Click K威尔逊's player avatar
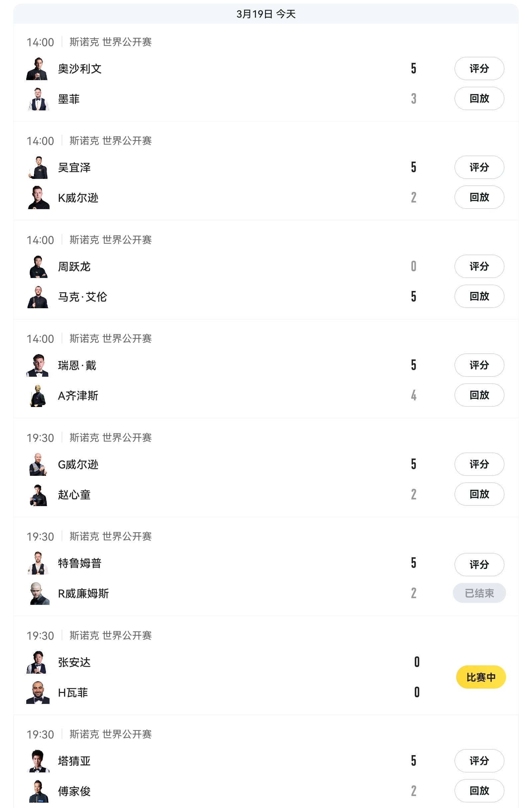Image resolution: width=532 pixels, height=808 pixels. pos(38,198)
